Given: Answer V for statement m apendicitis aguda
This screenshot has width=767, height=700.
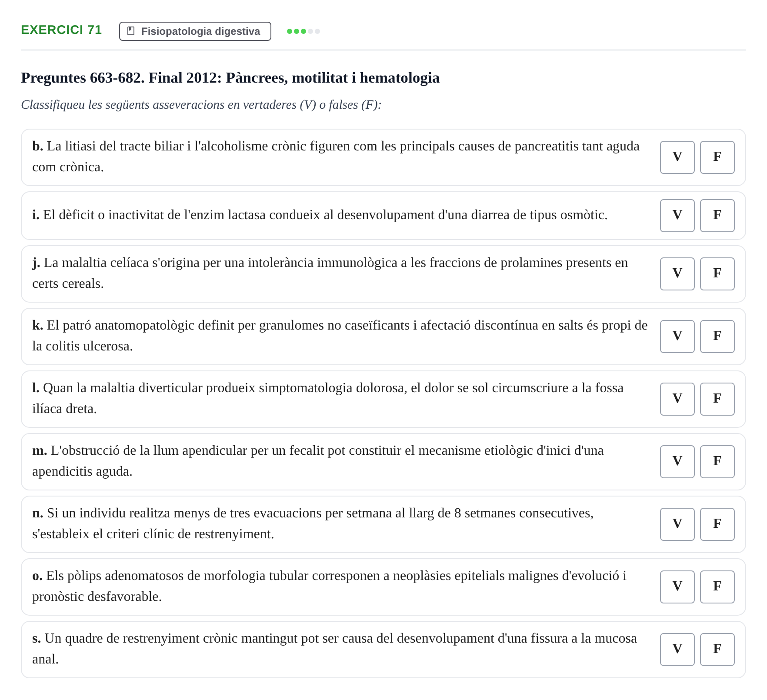Looking at the screenshot, I should (677, 462).
